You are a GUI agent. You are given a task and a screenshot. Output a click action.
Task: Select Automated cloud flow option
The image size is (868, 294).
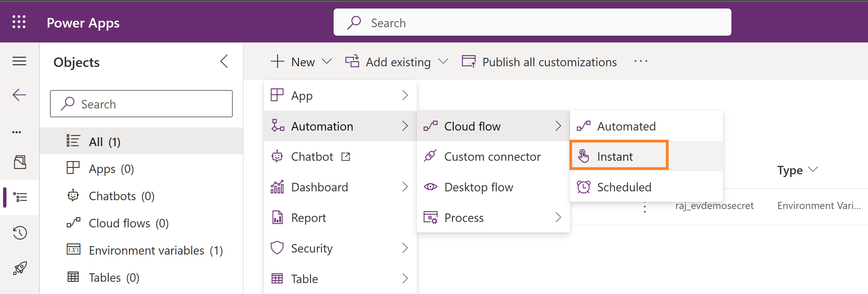click(626, 126)
